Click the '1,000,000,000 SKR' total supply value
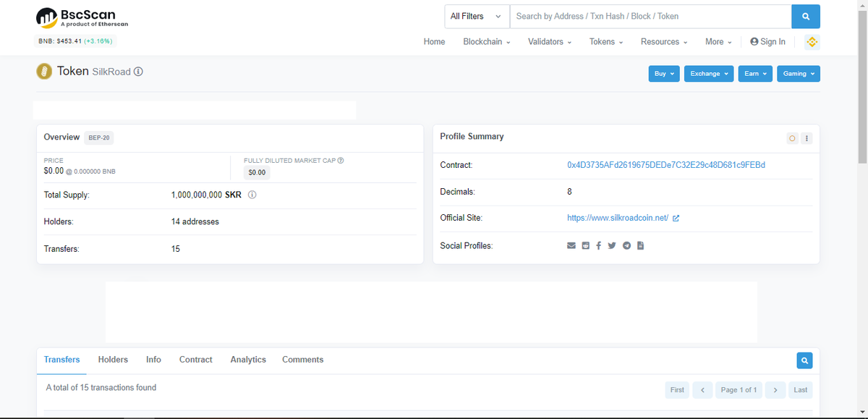868x419 pixels. pos(206,195)
